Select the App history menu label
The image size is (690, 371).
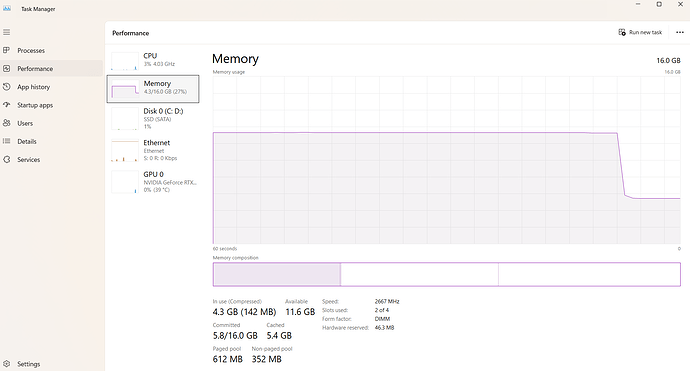[x=33, y=87]
